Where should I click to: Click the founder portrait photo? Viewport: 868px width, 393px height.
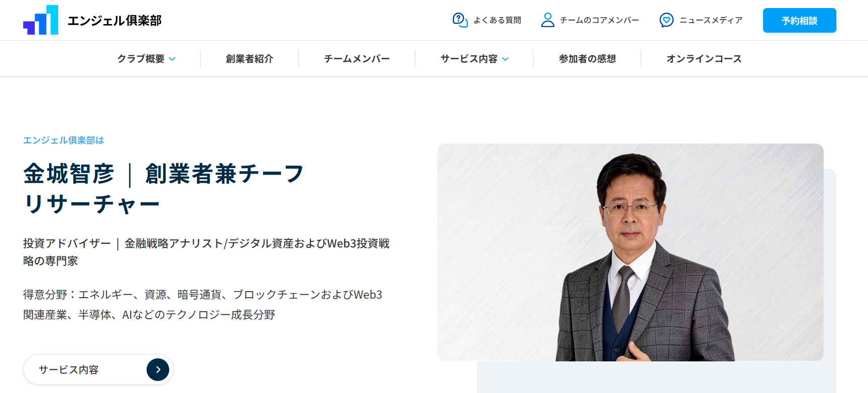630,252
